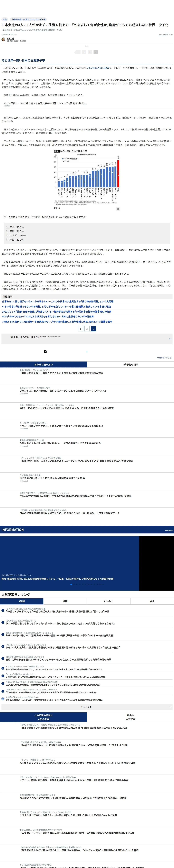Go to page 1 in top pager
This screenshot has width=174, height=868.
84,52
